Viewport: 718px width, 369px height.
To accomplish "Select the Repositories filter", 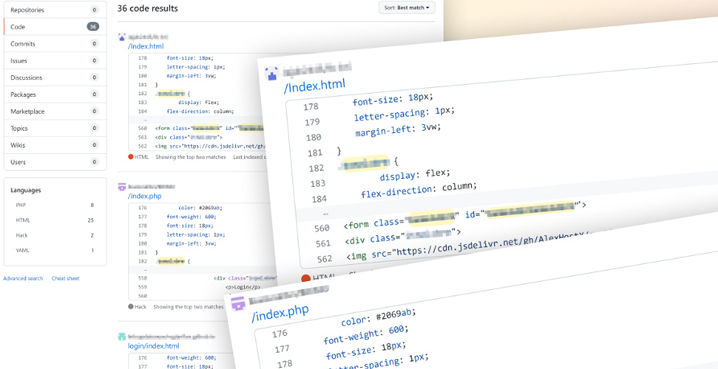I will [55, 10].
